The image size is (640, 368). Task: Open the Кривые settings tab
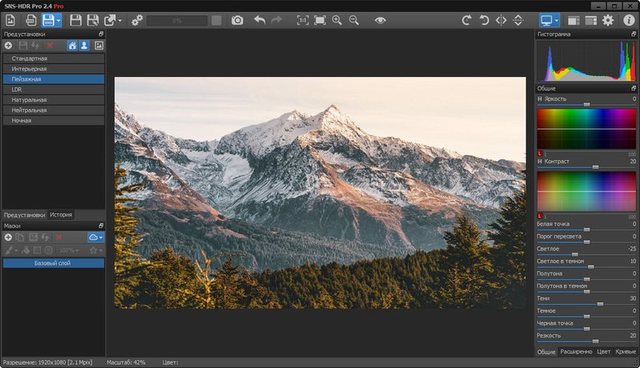click(625, 352)
